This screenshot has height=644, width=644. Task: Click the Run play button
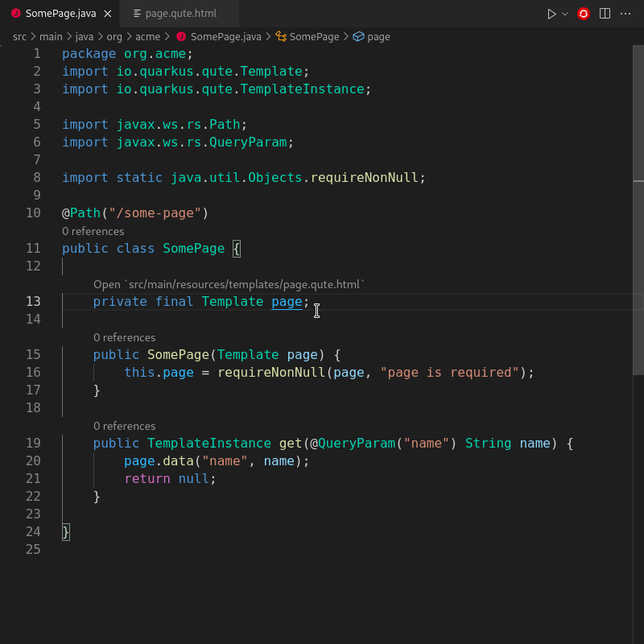point(550,14)
